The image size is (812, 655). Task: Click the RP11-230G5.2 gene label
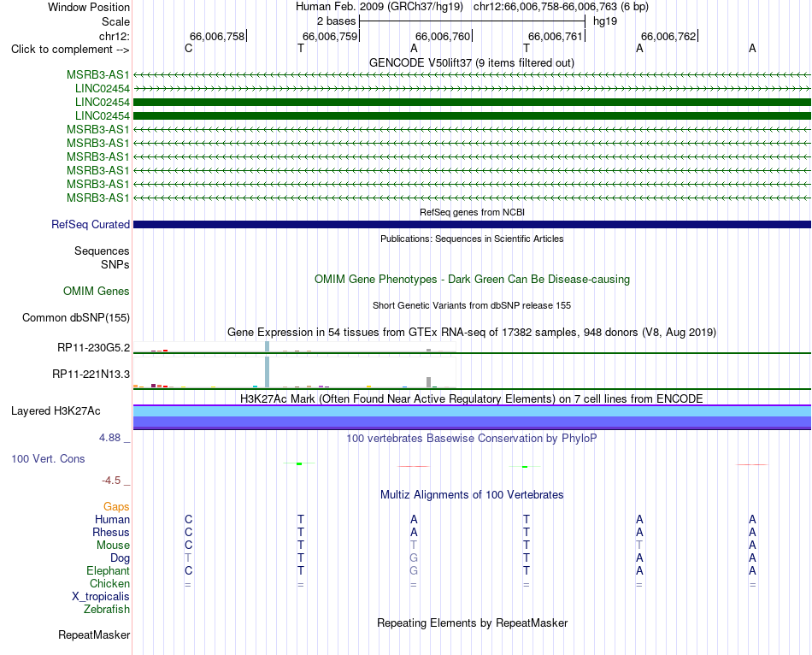pyautogui.click(x=93, y=348)
